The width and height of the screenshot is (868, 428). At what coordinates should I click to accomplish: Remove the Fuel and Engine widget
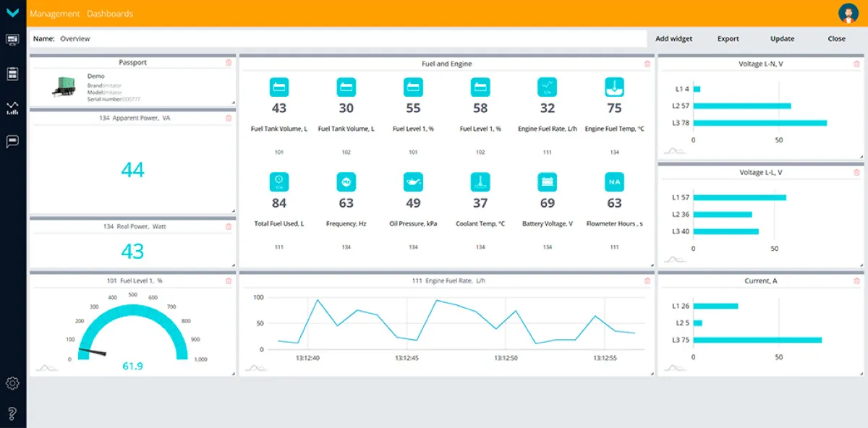(x=647, y=64)
